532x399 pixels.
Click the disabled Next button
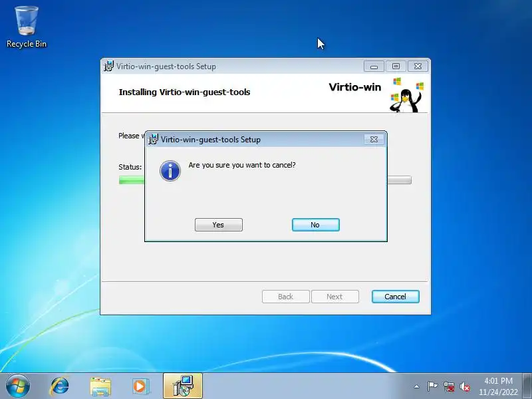coord(335,297)
